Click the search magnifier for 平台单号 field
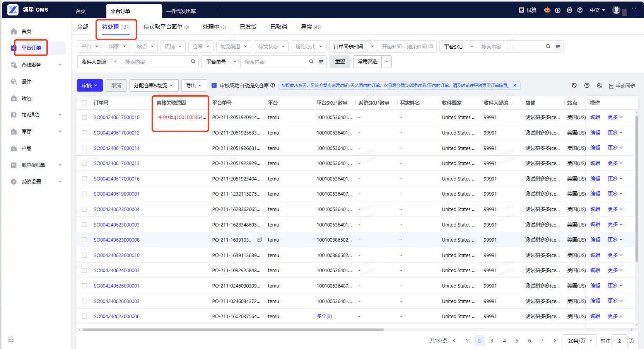Viewport: 644px width, 349px height. (x=311, y=61)
